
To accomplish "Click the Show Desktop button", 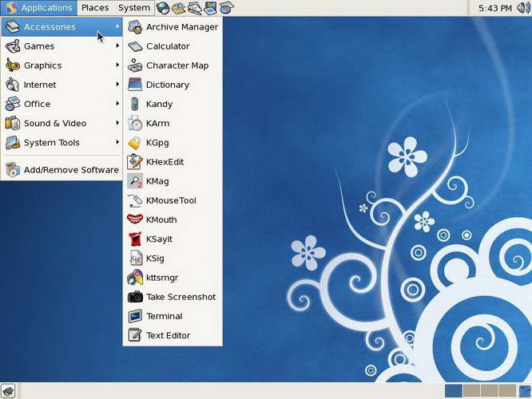I will (x=9, y=391).
